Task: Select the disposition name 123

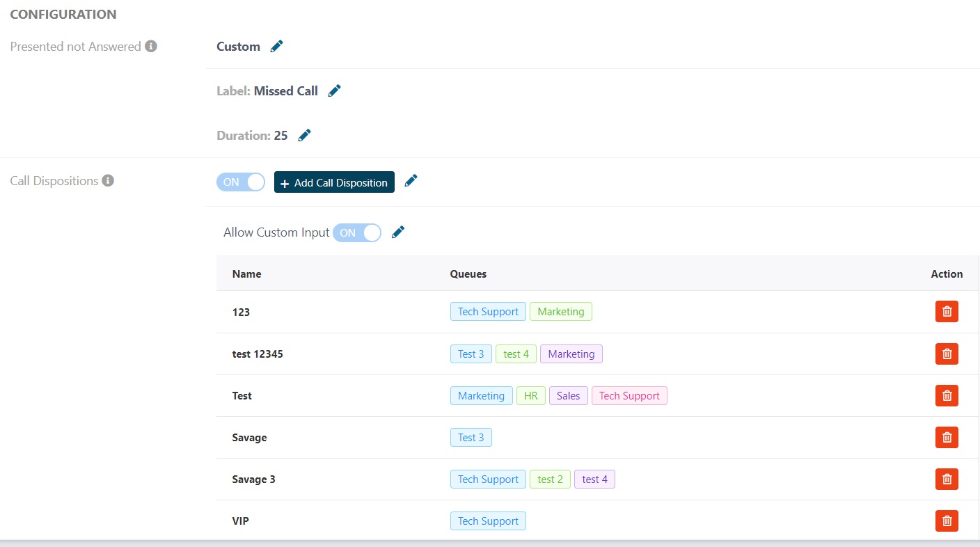Action: (x=241, y=312)
